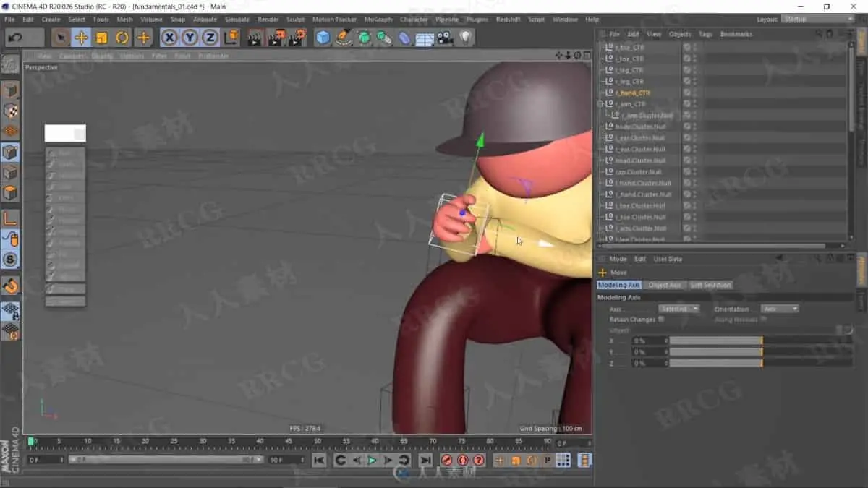This screenshot has height=488, width=868.
Task: Open the spline Pen tool
Action: 344,38
